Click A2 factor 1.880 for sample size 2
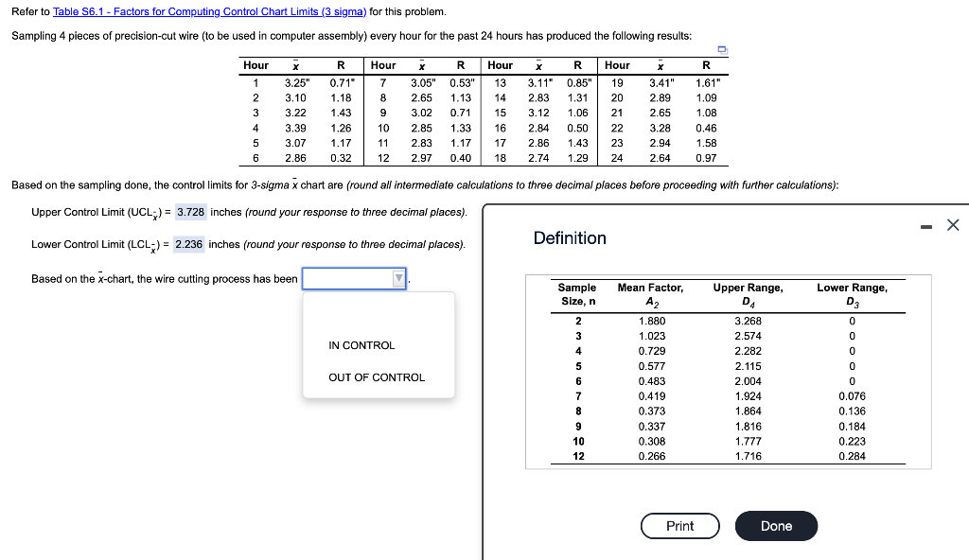 (652, 321)
